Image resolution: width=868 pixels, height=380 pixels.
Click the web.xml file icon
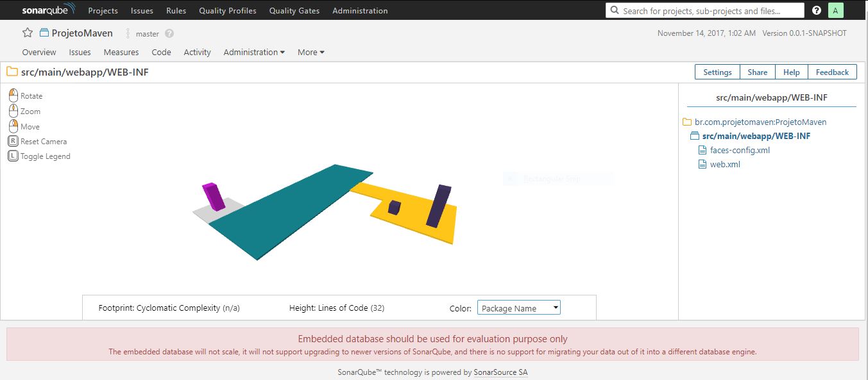point(702,164)
